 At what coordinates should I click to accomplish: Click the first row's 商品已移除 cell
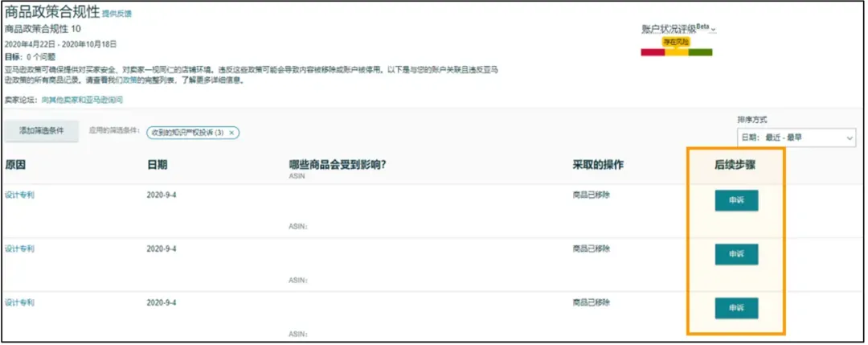coord(592,195)
